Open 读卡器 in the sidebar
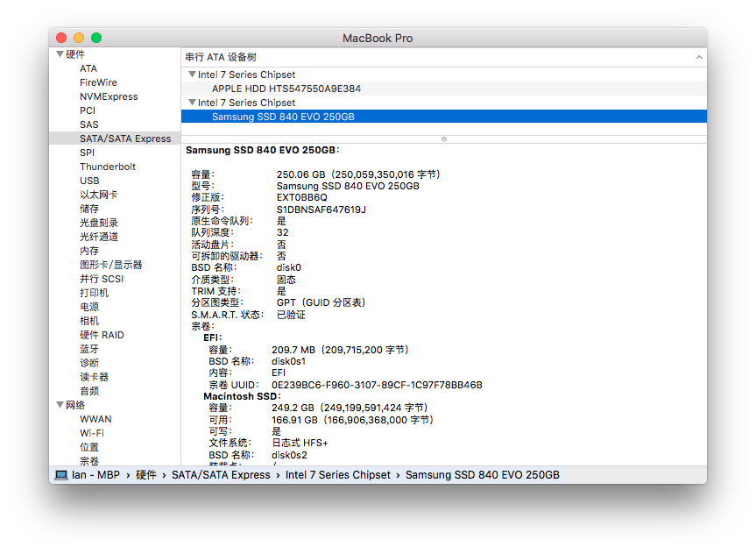Viewport: 756px width, 554px height. tap(94, 376)
